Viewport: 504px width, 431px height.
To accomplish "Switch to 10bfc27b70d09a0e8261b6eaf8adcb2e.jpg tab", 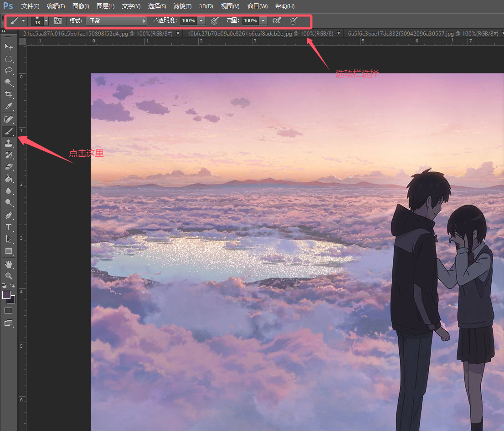I will 260,33.
